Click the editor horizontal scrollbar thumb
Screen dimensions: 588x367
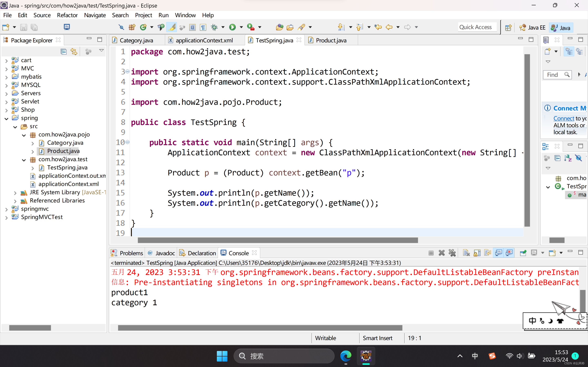[x=277, y=240]
